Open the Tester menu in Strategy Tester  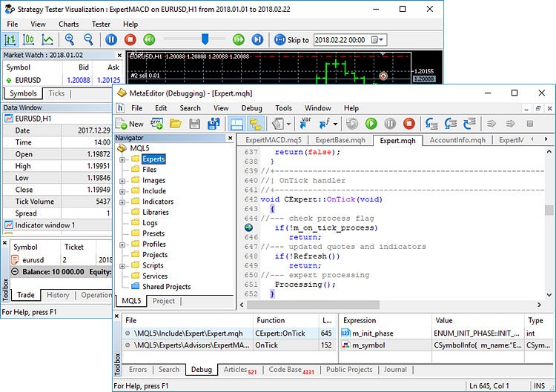click(x=101, y=24)
